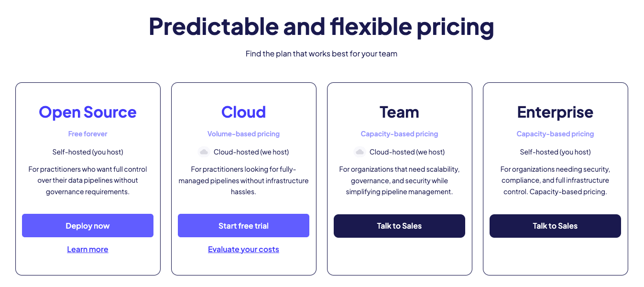Click Talk to Sales in the Enterprise card
Screen dimensions: 644x287
pyautogui.click(x=555, y=226)
